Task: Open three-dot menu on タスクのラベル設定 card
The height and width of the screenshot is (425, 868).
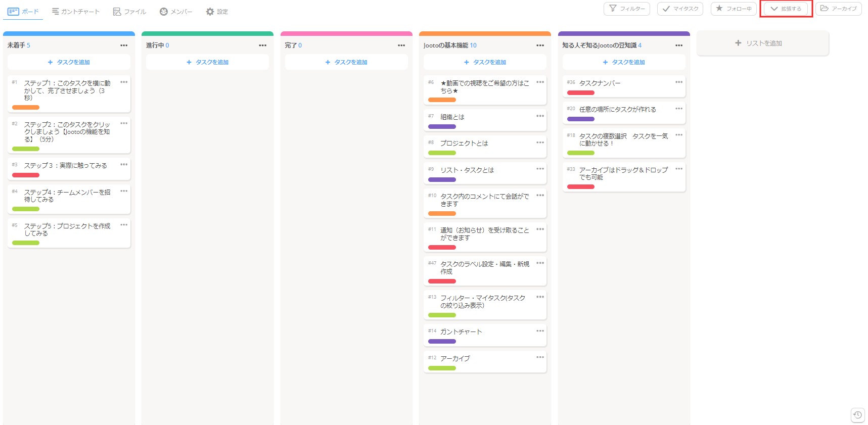Action: pyautogui.click(x=540, y=263)
